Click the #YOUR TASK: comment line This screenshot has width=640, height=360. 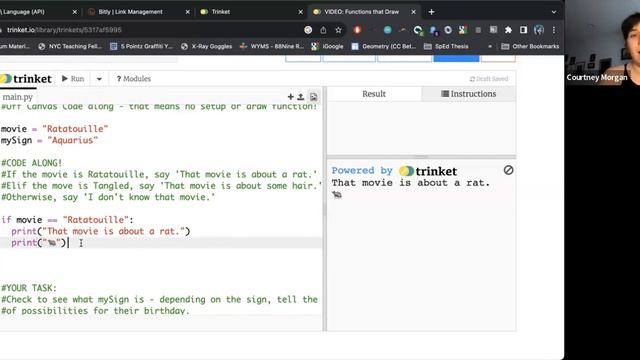coord(29,288)
